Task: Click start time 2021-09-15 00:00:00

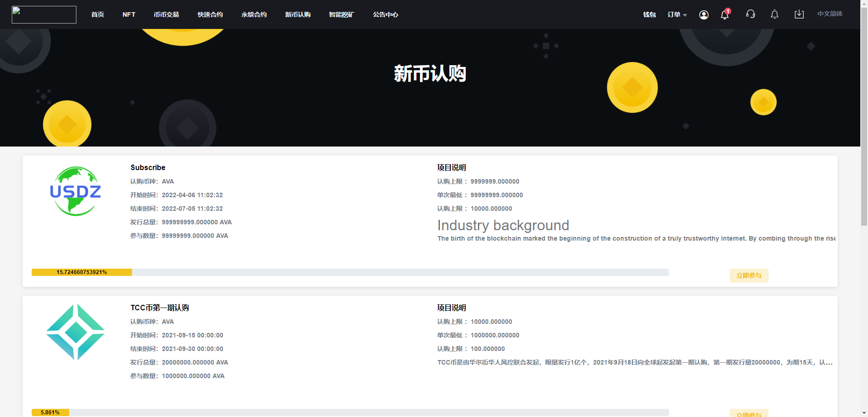Action: [193, 336]
